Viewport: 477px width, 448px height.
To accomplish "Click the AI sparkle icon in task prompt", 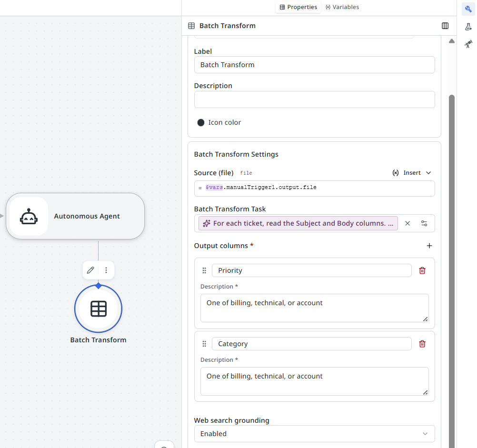I will click(x=207, y=224).
